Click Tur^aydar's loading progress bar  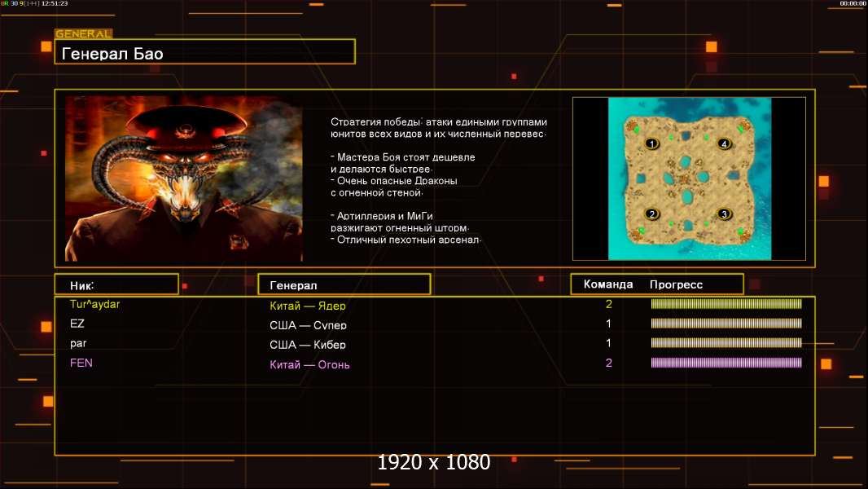pos(726,303)
